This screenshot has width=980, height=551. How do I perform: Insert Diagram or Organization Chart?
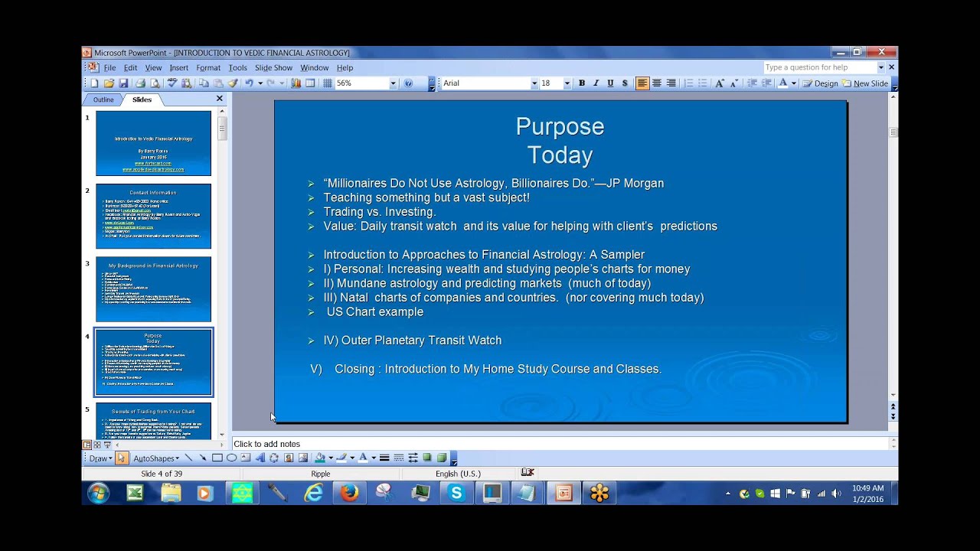click(274, 458)
